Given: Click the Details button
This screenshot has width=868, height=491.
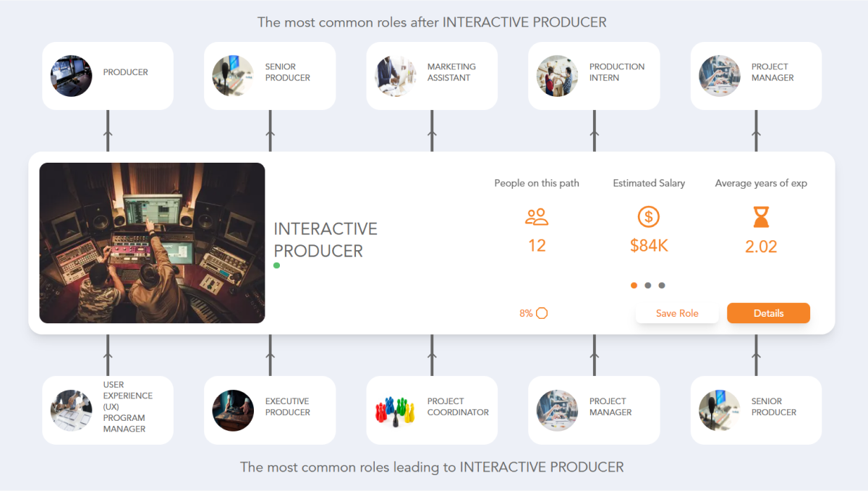Looking at the screenshot, I should tap(768, 312).
